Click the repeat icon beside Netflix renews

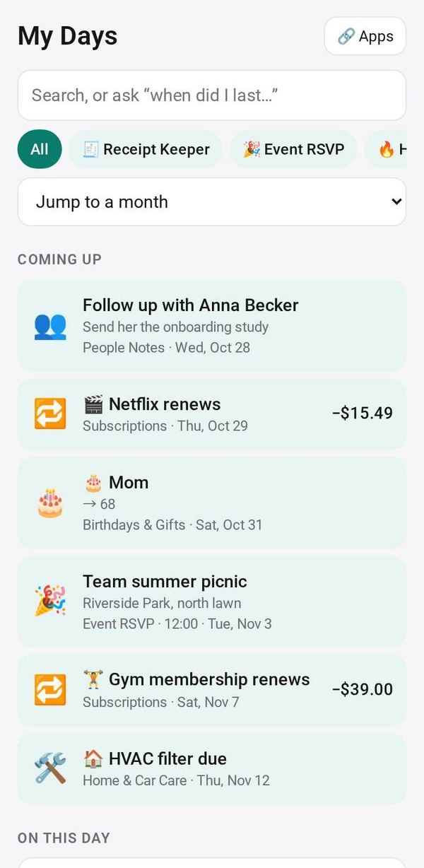tap(50, 414)
